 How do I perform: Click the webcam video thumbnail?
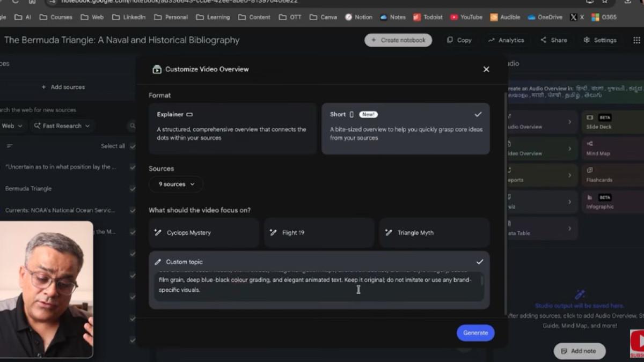pyautogui.click(x=47, y=290)
